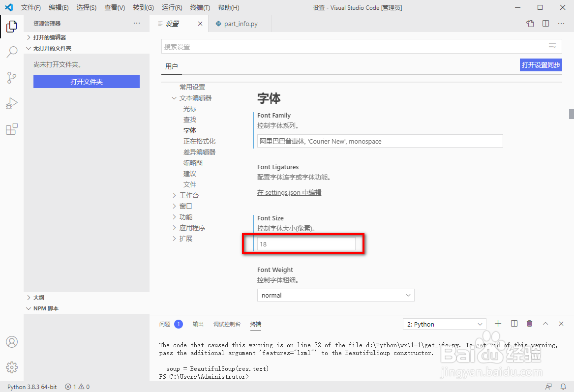Image resolution: width=574 pixels, height=392 pixels.
Task: Select 差异编辑器 in settings tree
Action: click(x=200, y=152)
